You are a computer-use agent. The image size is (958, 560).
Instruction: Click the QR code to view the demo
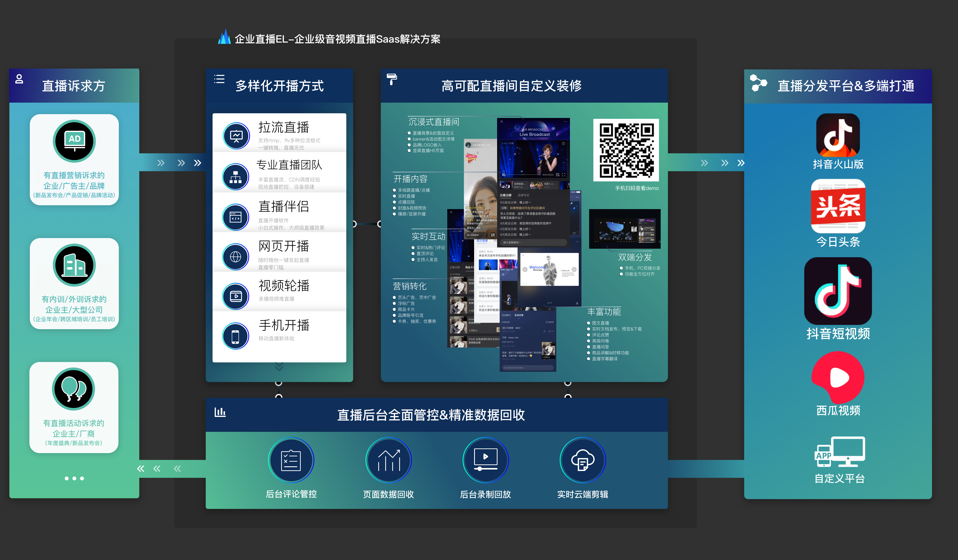click(x=626, y=150)
